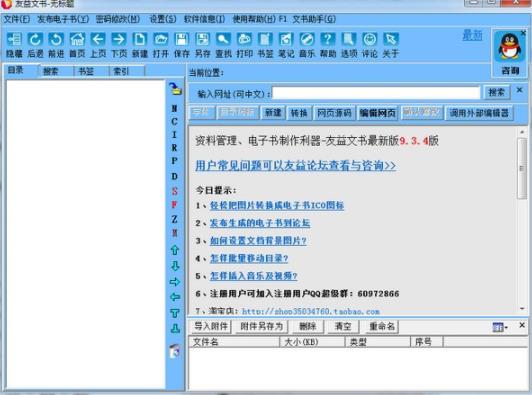
Task: Click the D letter sidebar button
Action: [x=174, y=176]
